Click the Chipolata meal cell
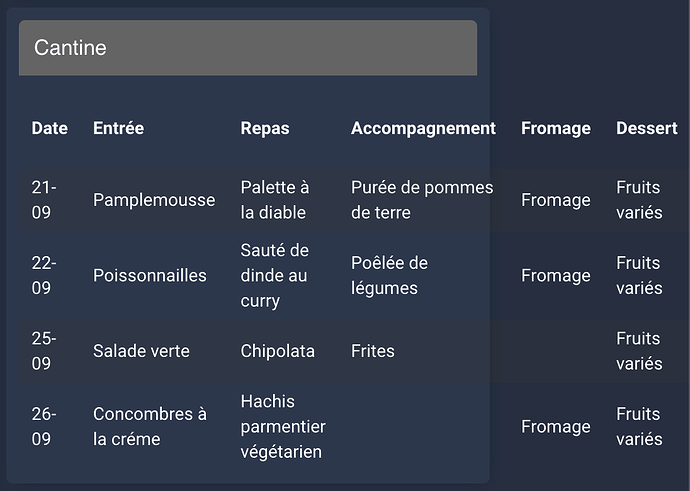The image size is (690, 491). tap(278, 351)
